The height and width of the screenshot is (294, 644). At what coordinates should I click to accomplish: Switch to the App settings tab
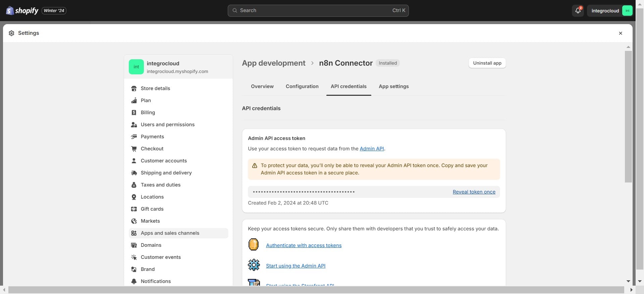click(x=393, y=86)
